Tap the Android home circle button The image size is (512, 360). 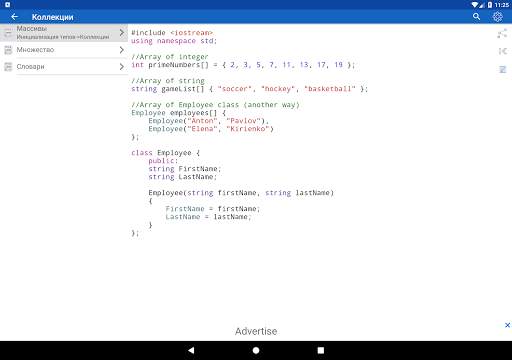tap(256, 350)
